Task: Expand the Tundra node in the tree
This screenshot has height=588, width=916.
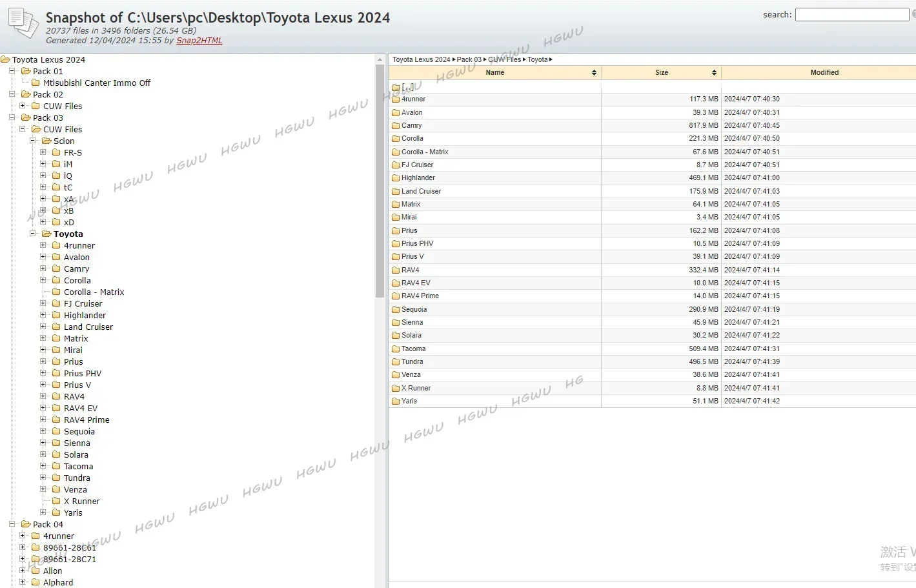Action: click(43, 478)
